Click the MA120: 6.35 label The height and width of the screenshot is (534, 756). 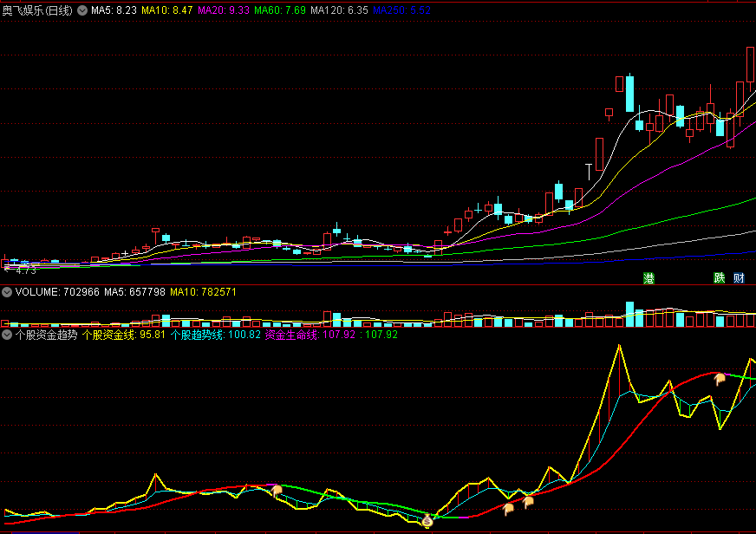[x=340, y=10]
